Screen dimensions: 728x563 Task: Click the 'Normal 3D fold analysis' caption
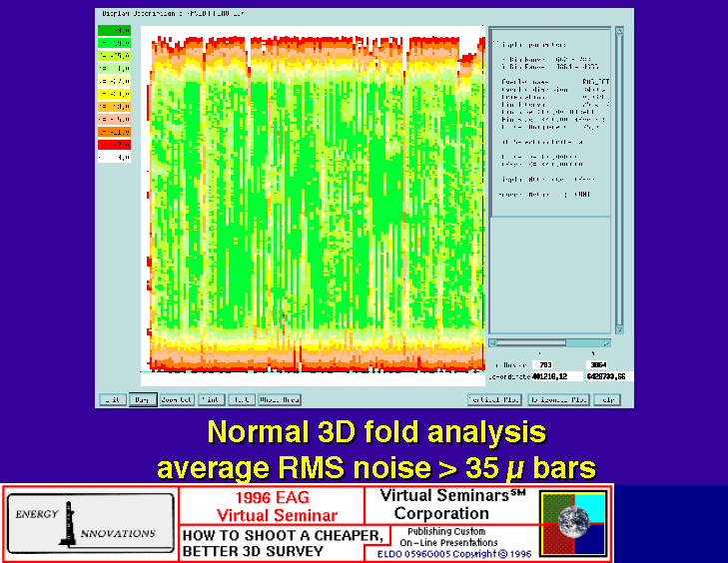click(x=377, y=431)
